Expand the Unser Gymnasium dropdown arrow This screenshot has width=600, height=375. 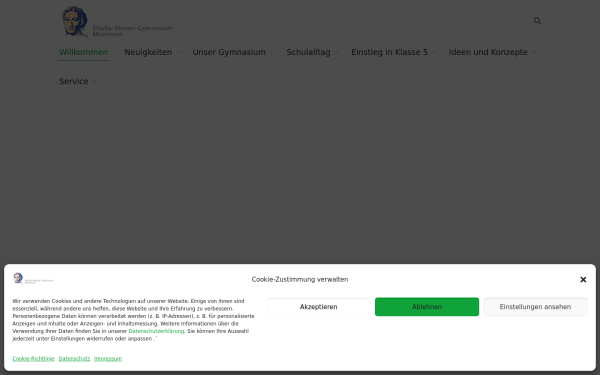[272, 52]
